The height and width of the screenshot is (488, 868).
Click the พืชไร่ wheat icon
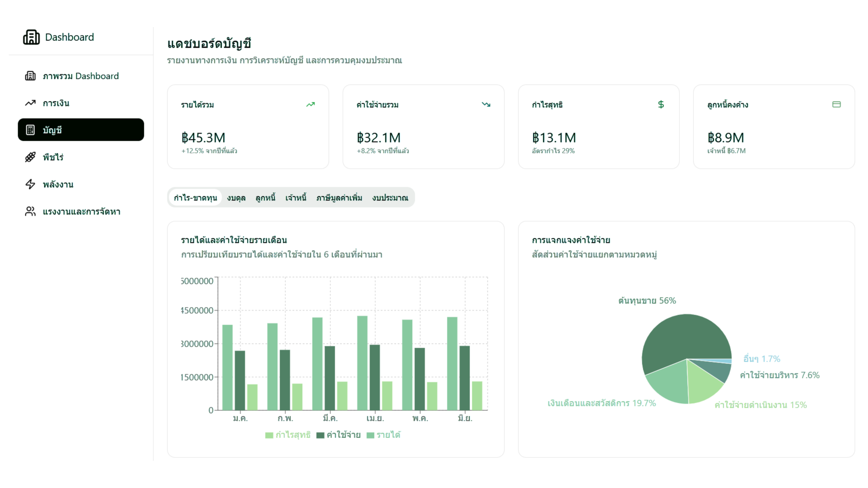(x=30, y=157)
